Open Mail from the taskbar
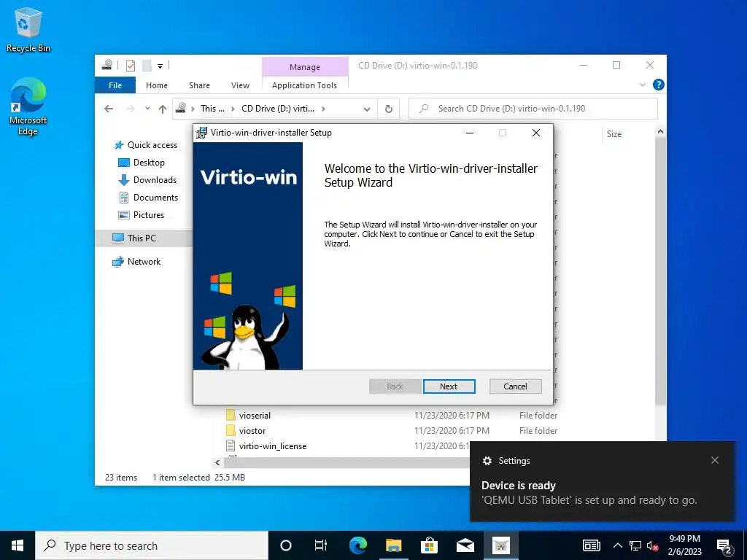 point(465,545)
